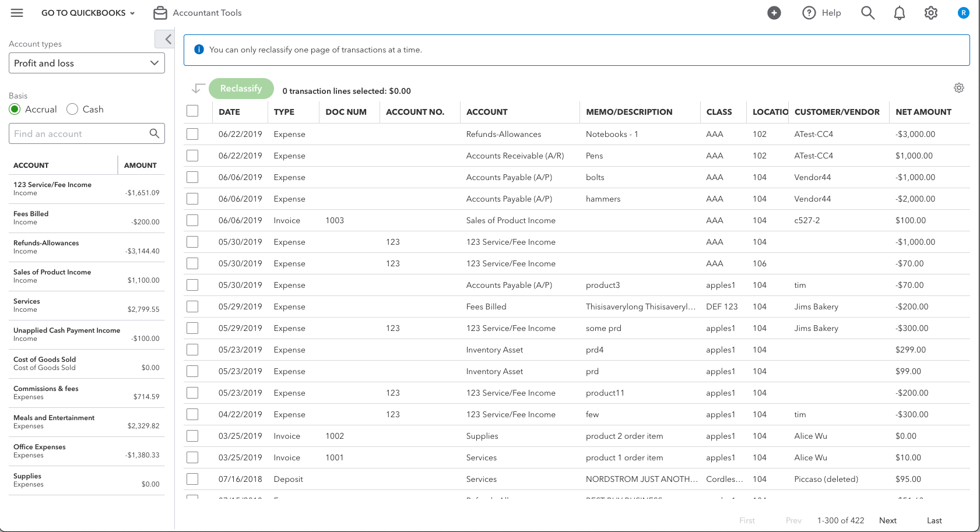Check the Pens transaction row
Screen dimensions: 980x532
[x=192, y=156]
